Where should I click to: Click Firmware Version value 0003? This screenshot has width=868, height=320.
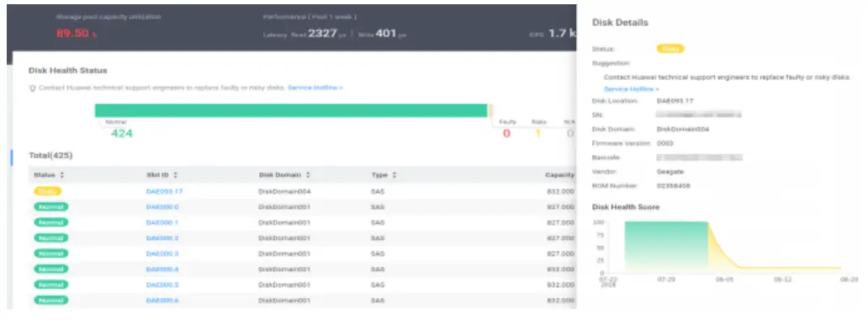(664, 144)
